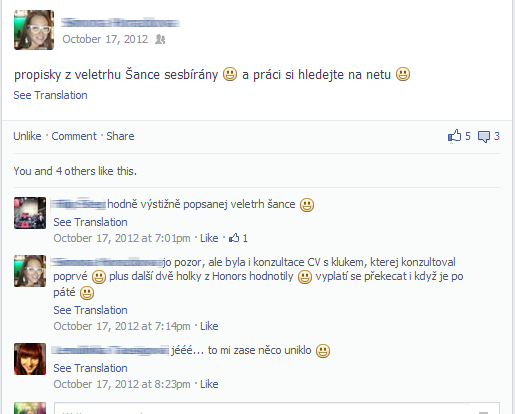Open first commenter's profile thumbnail
Viewport: 515px width, 414px height.
point(30,213)
